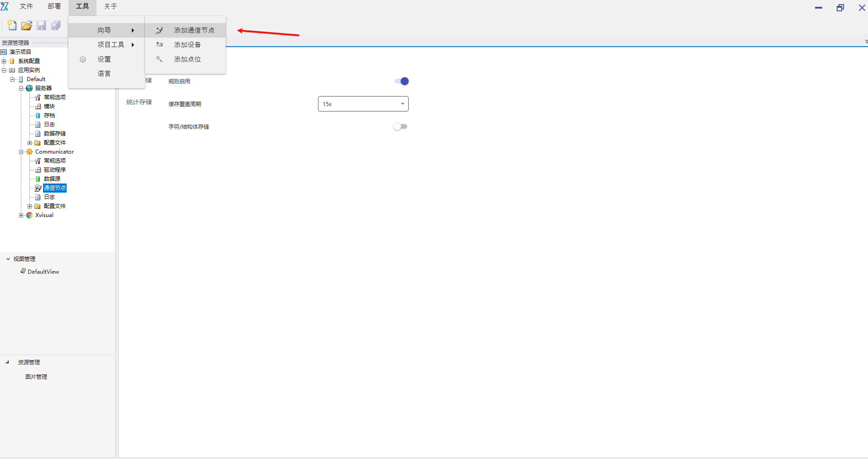The image size is (868, 459).
Task: Select 添加通信节点 from the 向导 submenu
Action: (x=185, y=30)
